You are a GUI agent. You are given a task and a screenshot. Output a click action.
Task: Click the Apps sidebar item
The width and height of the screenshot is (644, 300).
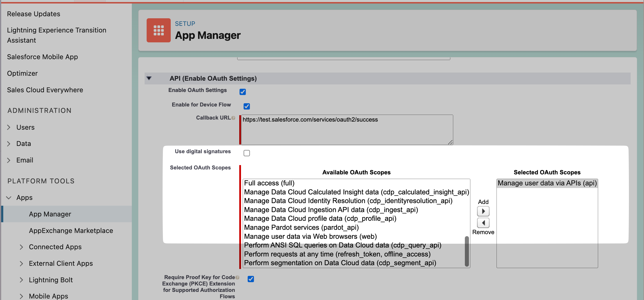(24, 198)
